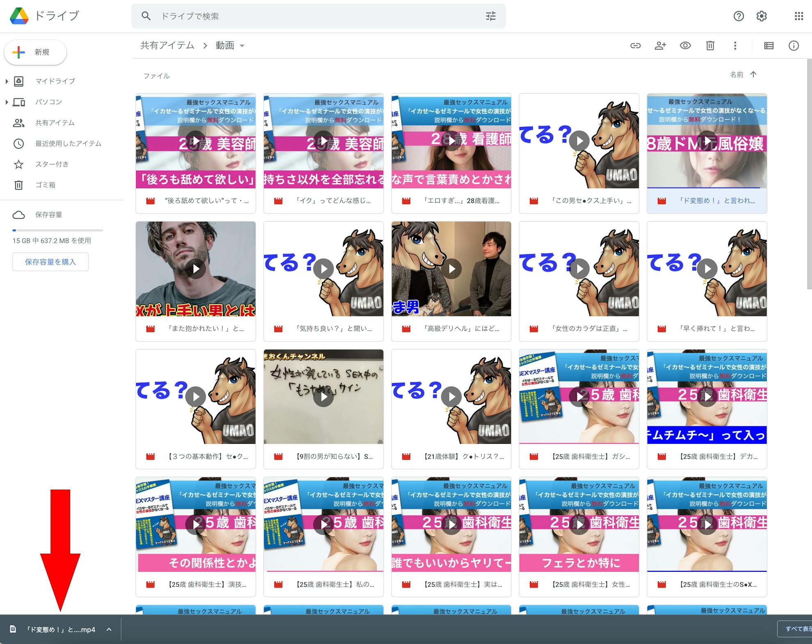
Task: Go to 最近使用したアイテム in sidebar
Action: [x=68, y=144]
